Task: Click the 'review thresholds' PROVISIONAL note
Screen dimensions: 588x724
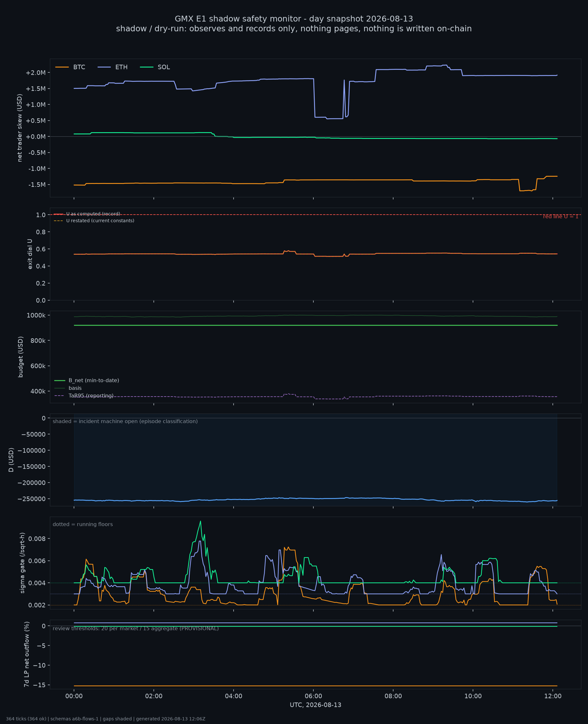Action: [135, 628]
